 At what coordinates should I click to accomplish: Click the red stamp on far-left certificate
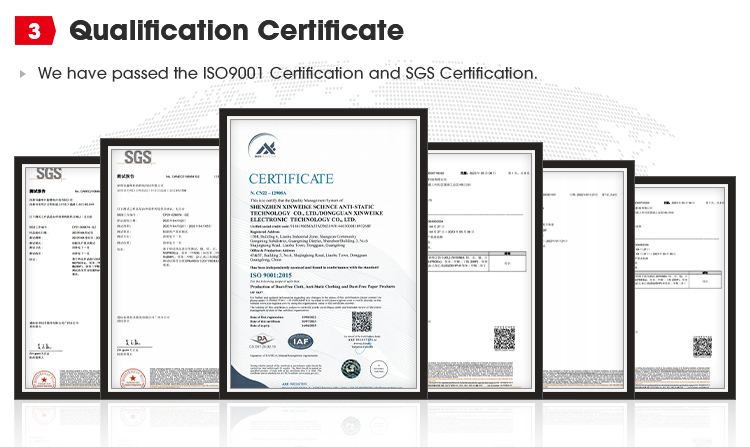click(43, 376)
